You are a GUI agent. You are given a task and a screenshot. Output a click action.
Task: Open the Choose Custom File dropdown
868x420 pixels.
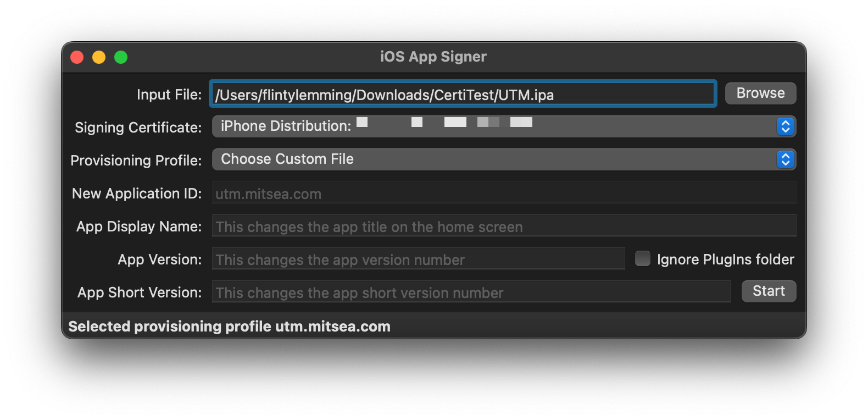tap(493, 159)
